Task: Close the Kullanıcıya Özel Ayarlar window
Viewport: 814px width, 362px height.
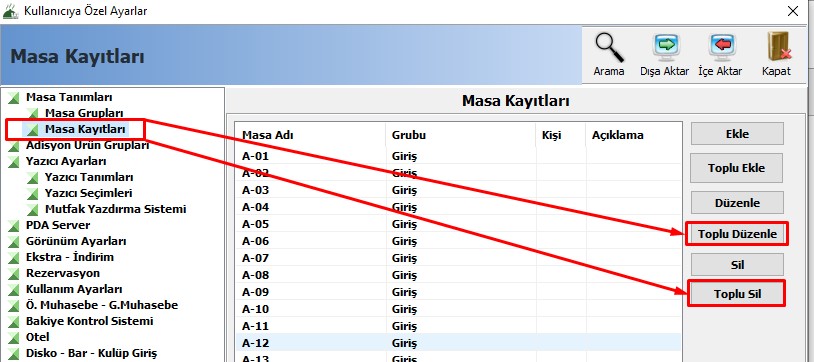Action: (x=793, y=11)
